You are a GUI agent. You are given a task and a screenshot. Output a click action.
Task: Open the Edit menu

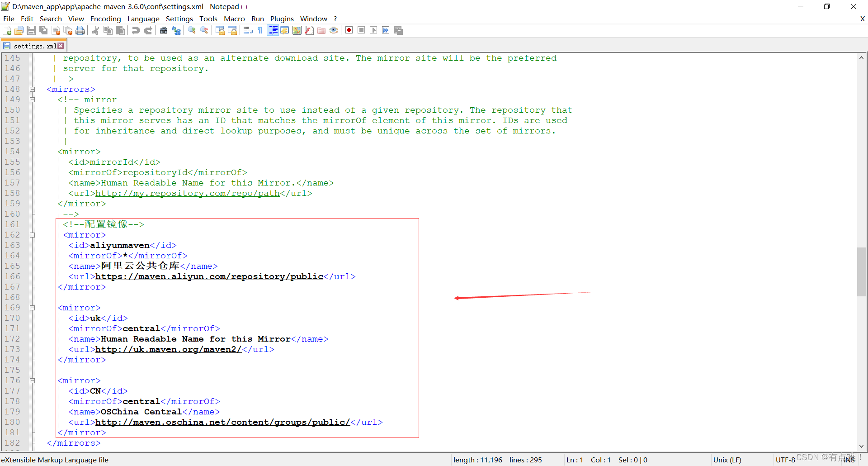click(x=27, y=19)
